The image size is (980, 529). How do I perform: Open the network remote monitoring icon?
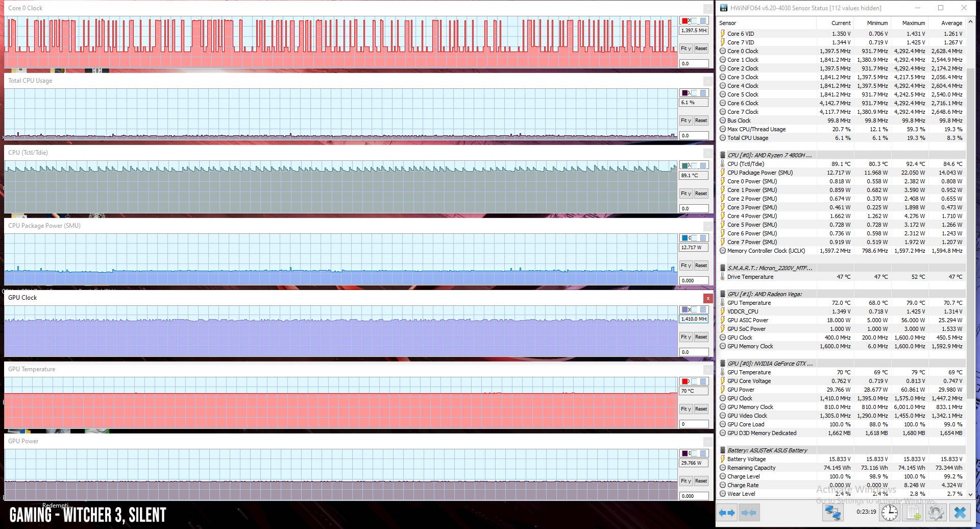pyautogui.click(x=832, y=513)
